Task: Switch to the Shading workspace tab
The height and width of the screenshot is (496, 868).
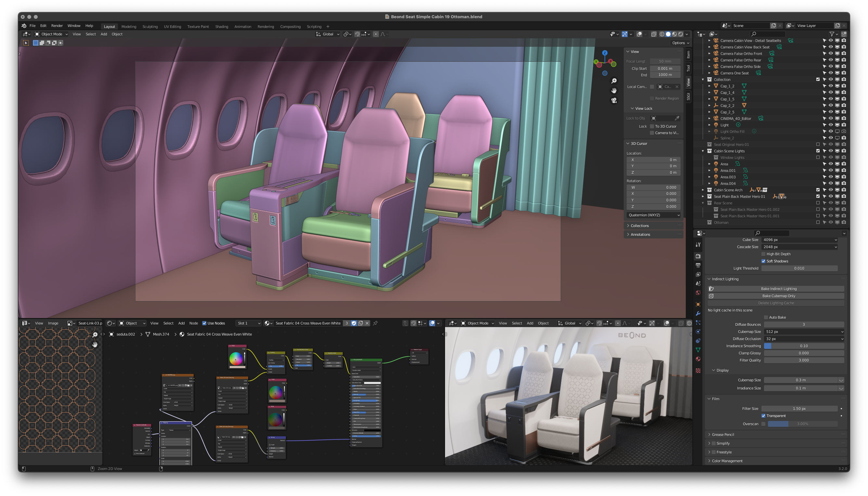Action: (x=222, y=27)
